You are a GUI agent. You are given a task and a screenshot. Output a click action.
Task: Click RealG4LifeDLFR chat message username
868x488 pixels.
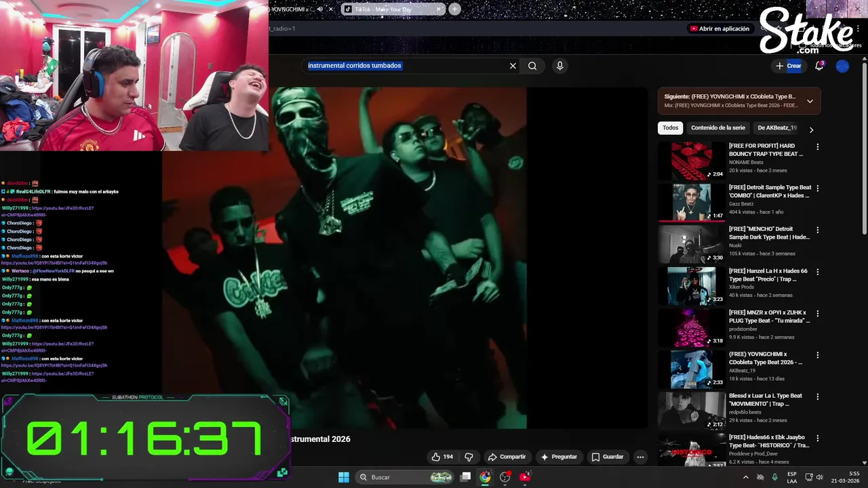click(33, 192)
